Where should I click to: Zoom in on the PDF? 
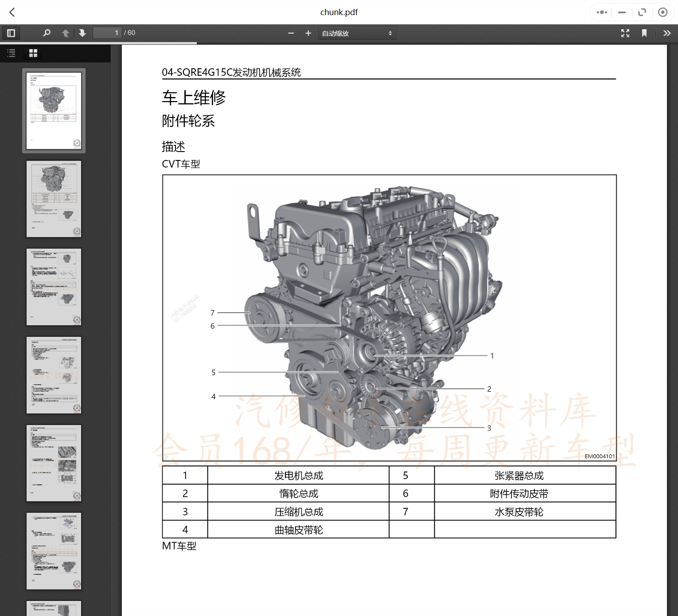click(308, 33)
